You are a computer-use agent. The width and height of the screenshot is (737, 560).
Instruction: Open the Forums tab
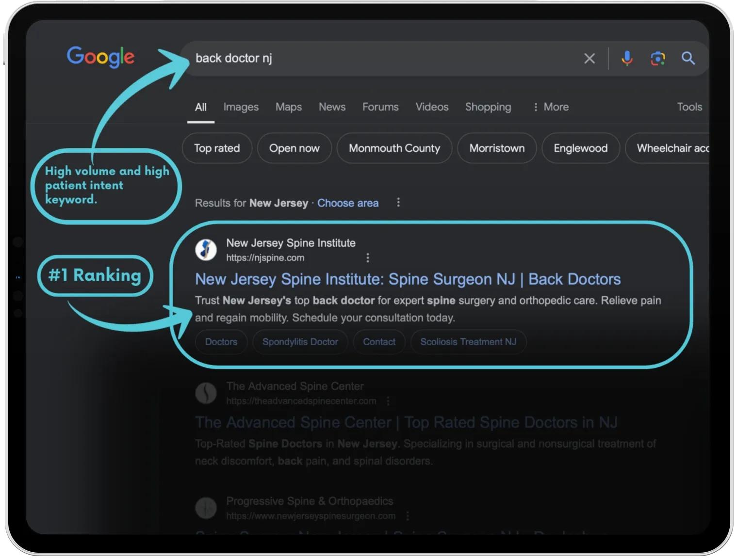click(380, 107)
